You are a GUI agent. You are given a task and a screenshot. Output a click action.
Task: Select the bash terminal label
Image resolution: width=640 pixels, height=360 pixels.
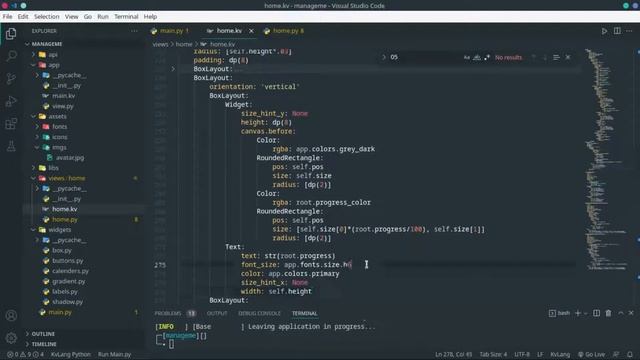(560, 313)
